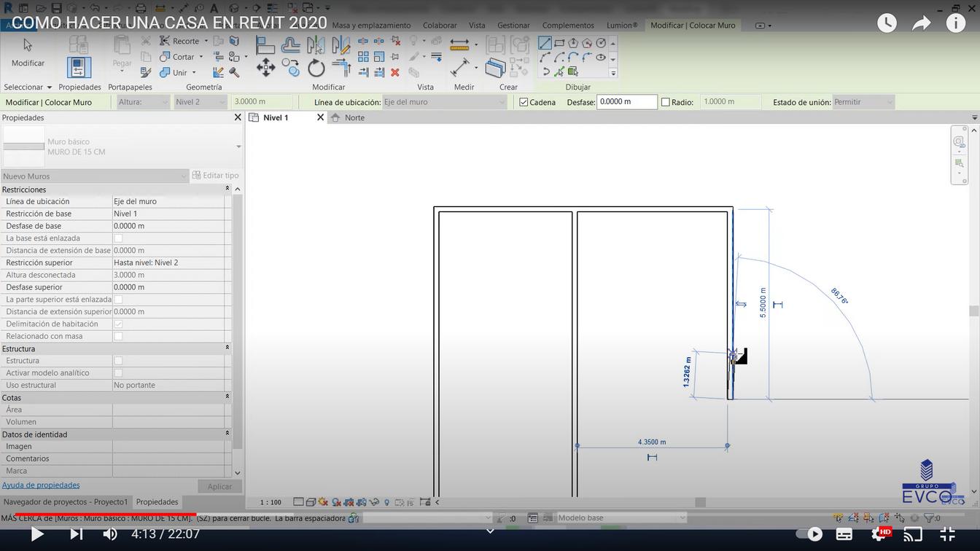Viewport: 980px width, 551px height.
Task: Select the Mirror pick axis tool
Action: tap(316, 46)
